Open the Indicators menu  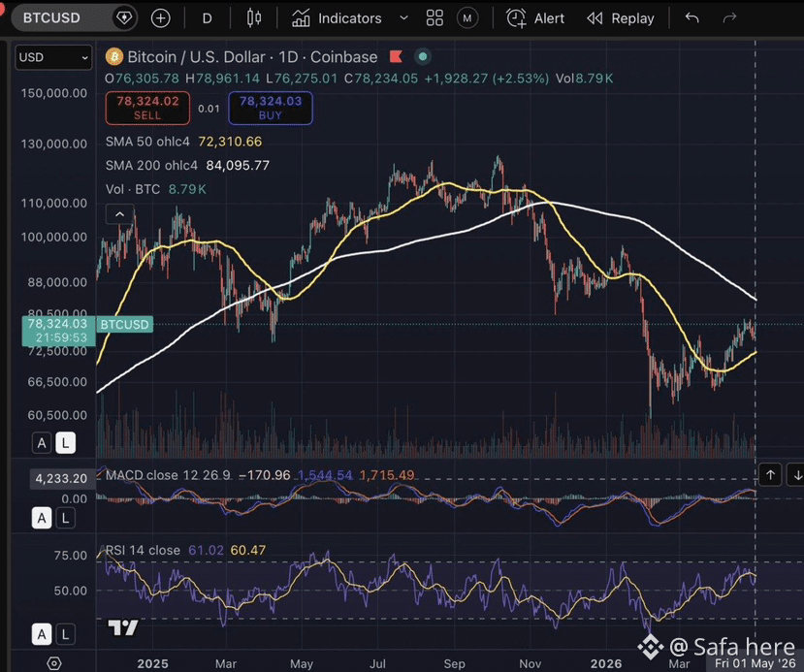pyautogui.click(x=337, y=19)
